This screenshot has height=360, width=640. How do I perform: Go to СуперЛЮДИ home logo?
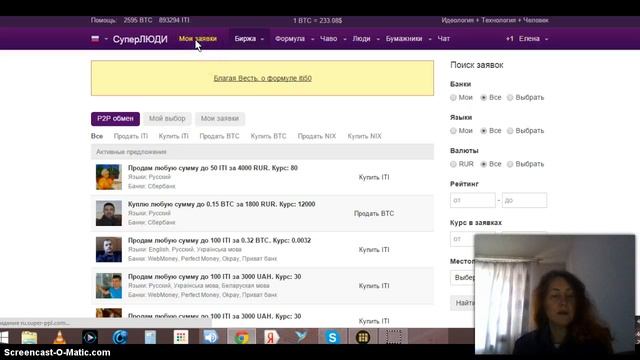coord(140,39)
